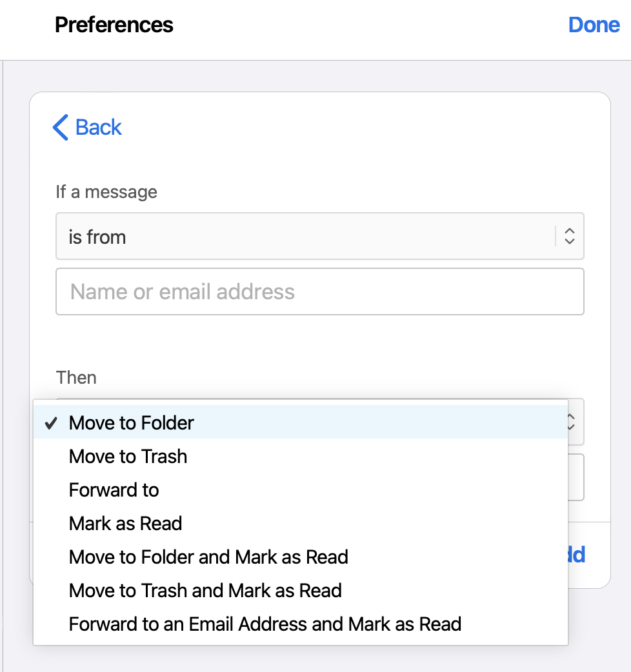
Task: Pick the Mark as Read option
Action: (x=126, y=524)
